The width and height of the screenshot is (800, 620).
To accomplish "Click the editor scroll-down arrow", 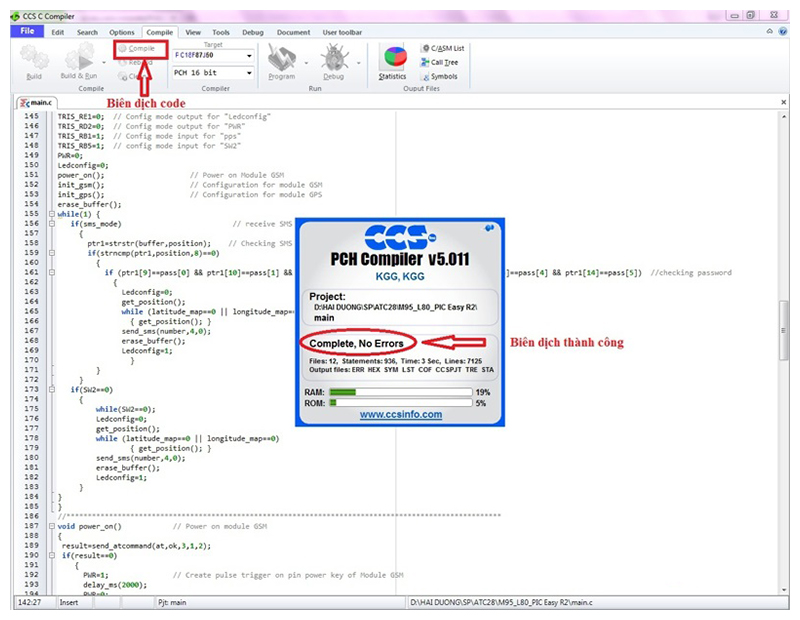I will [x=784, y=589].
